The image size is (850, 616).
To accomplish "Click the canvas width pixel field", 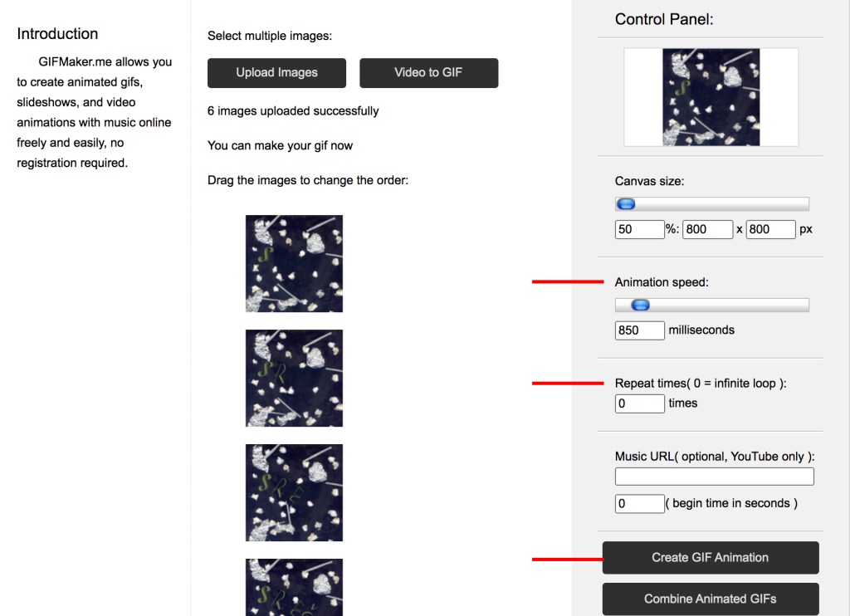I will click(707, 229).
